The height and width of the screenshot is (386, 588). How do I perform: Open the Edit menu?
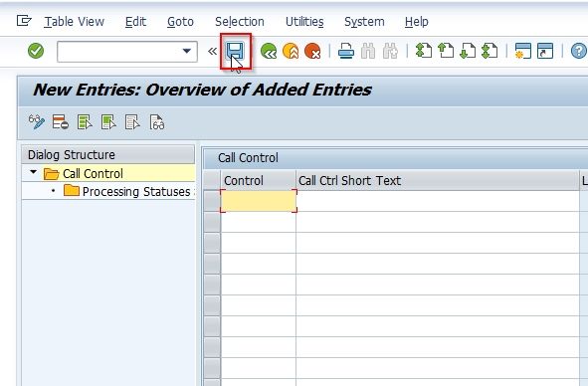click(135, 22)
